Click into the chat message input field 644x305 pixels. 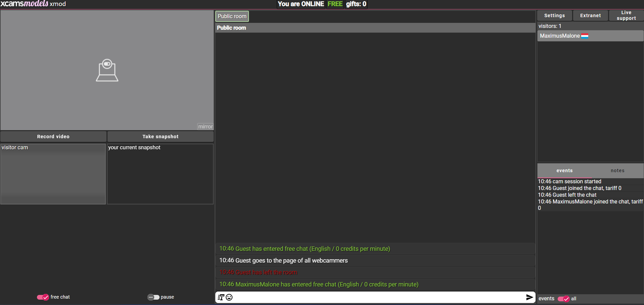coord(376,297)
